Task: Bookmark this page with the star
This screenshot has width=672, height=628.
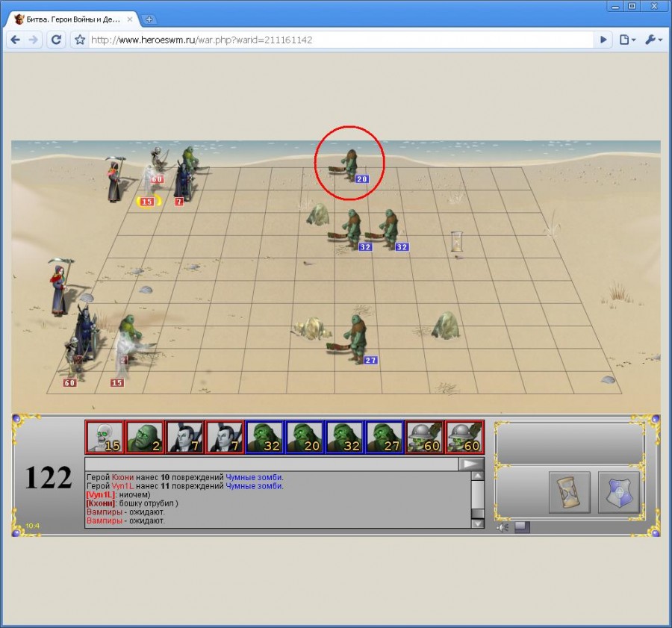Action: pyautogui.click(x=80, y=40)
